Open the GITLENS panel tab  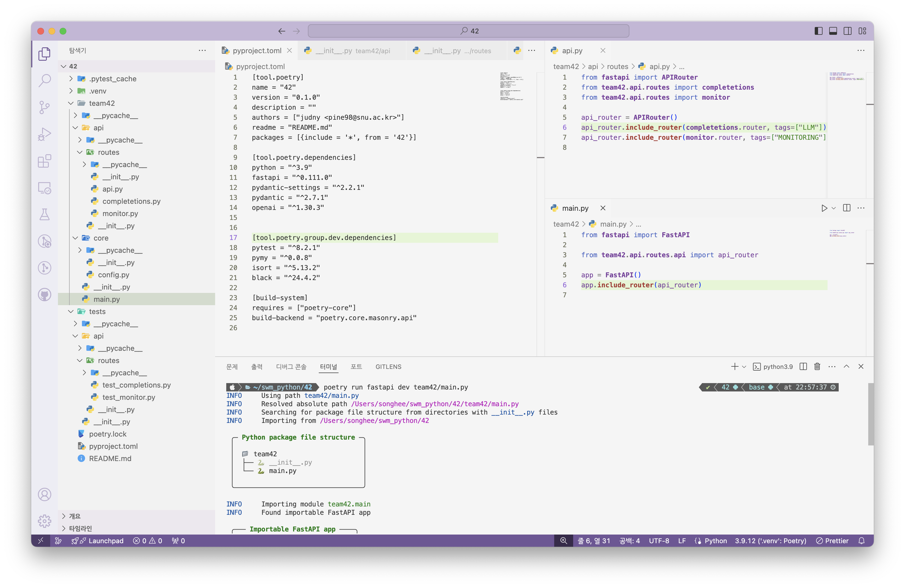(388, 367)
